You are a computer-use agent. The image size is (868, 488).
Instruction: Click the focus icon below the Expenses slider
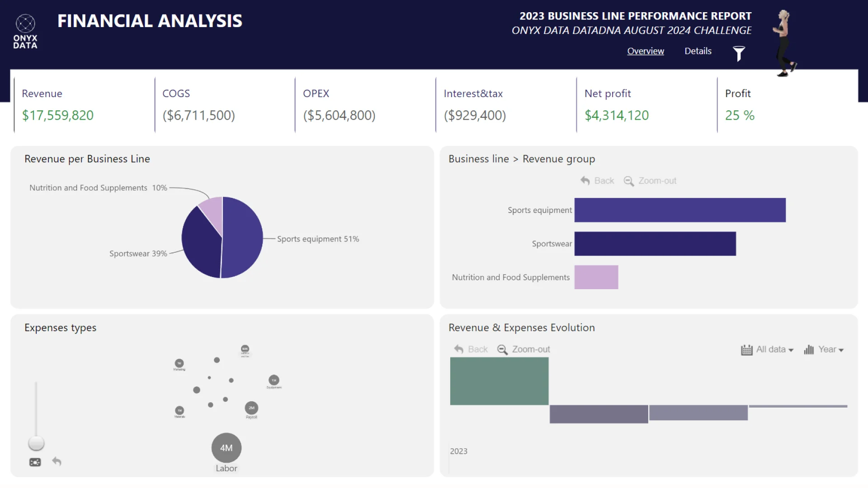pos(35,462)
